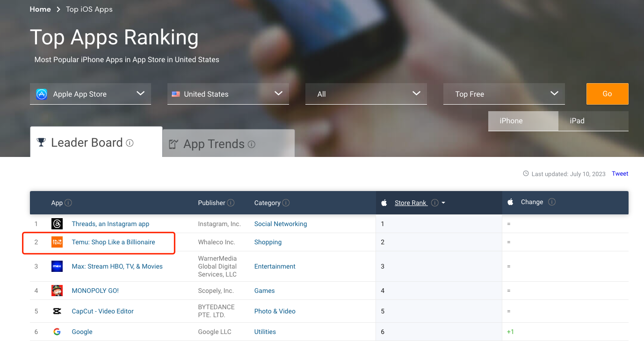The width and height of the screenshot is (644, 341).
Task: Click the Games category link
Action: pos(265,291)
